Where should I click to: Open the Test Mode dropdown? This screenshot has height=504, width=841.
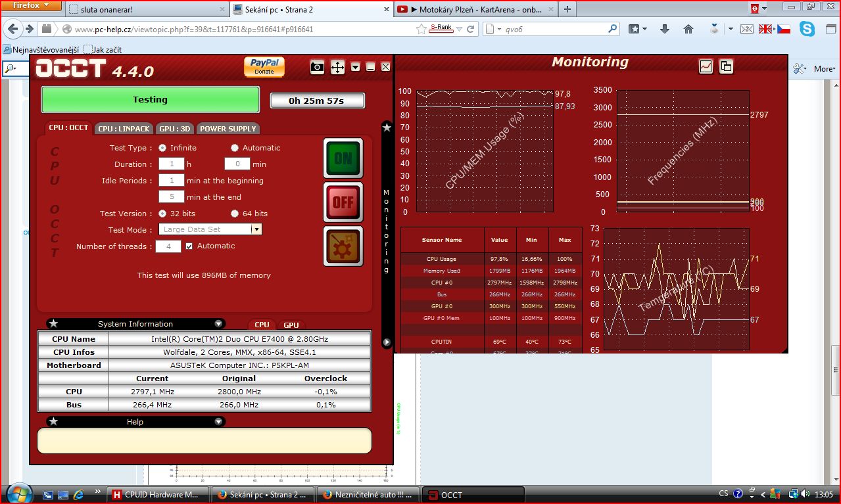pos(256,229)
